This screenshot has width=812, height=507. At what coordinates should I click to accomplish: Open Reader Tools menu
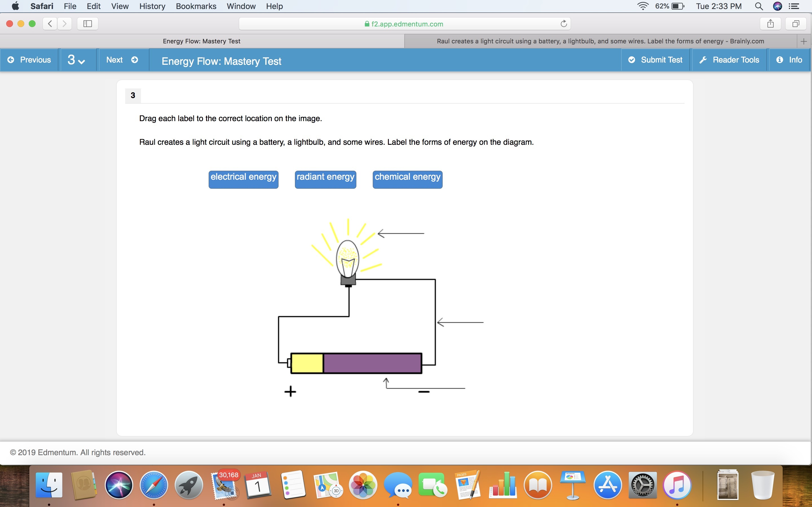(729, 60)
